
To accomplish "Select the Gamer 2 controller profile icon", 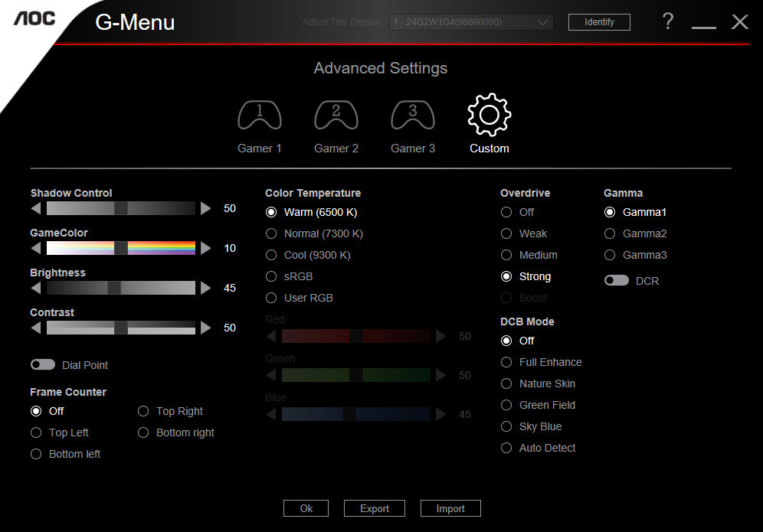I will pyautogui.click(x=336, y=115).
